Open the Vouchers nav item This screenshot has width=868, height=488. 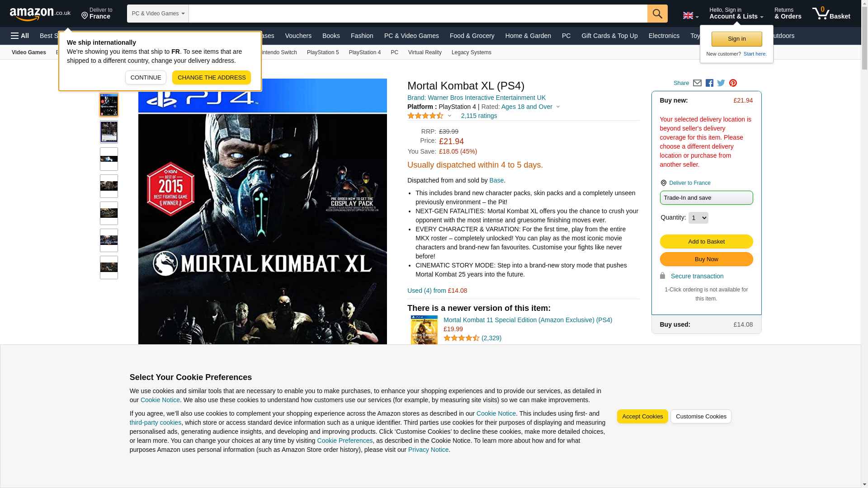[x=298, y=36]
